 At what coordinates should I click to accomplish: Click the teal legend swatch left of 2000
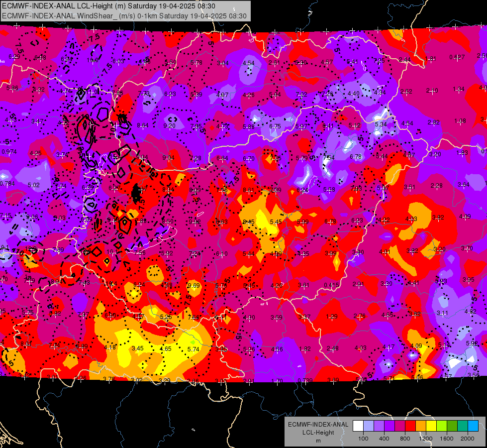[463, 426]
